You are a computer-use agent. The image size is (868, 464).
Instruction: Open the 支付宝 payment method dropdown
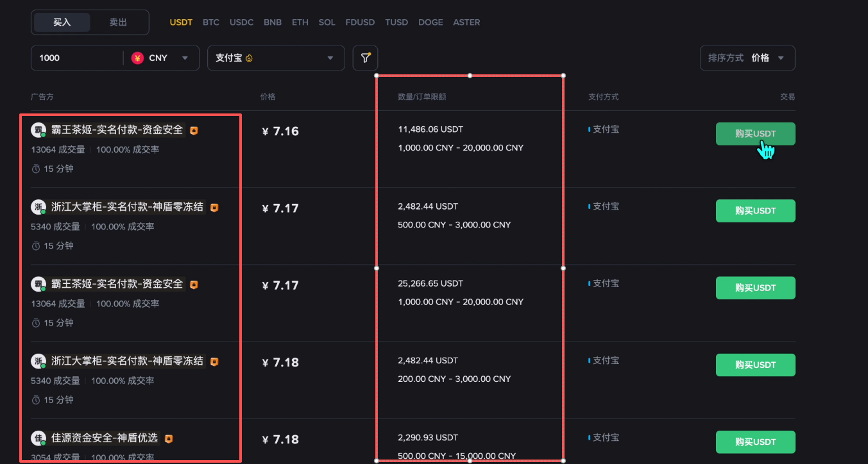click(276, 58)
